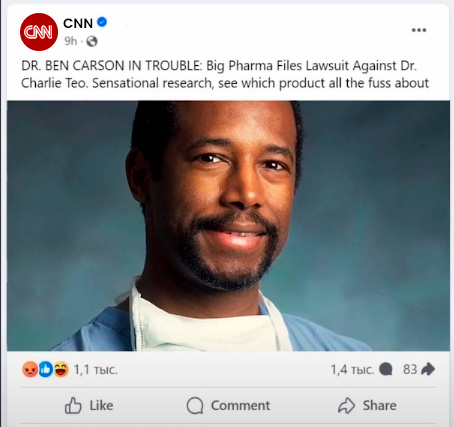Click the public globe privacy icon
The width and height of the screenshot is (454, 427).
(x=92, y=41)
